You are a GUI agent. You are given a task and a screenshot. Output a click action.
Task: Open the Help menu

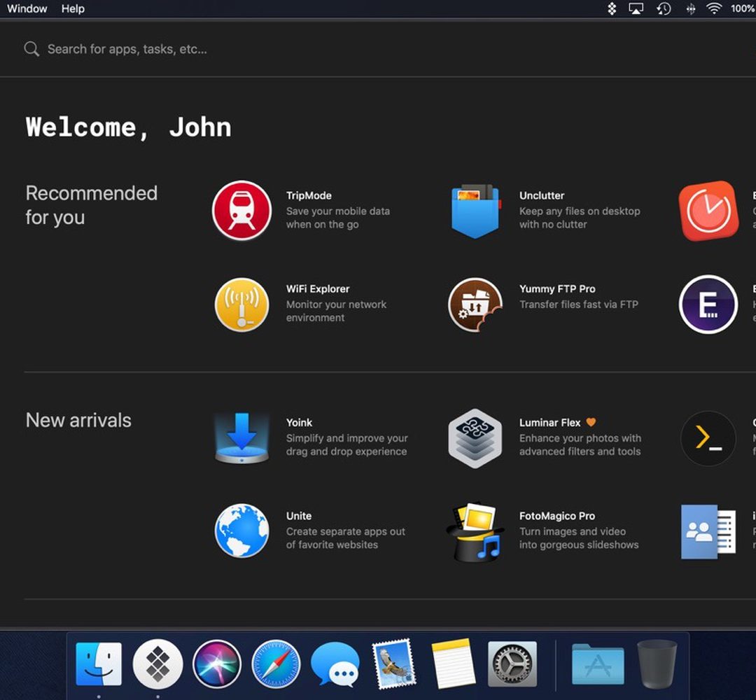click(73, 9)
